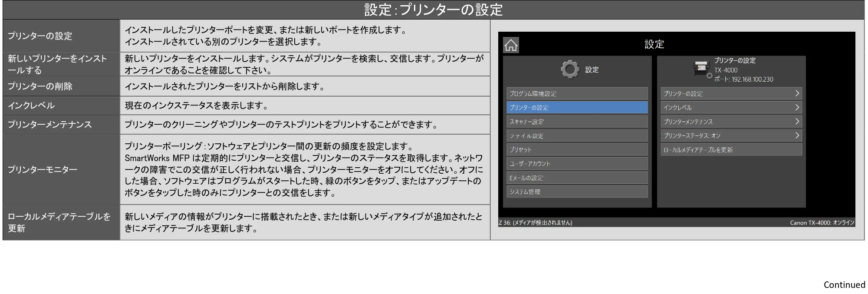
Task: Open ファイル設定 menu item
Action: click(577, 135)
